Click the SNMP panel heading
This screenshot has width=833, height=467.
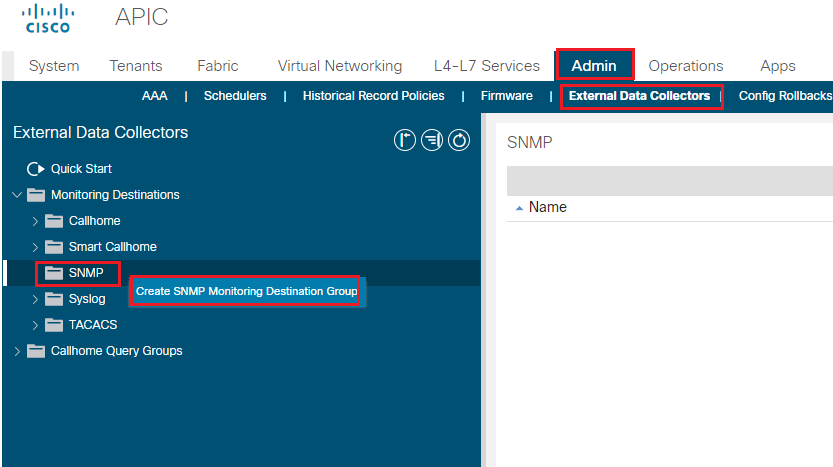[530, 142]
